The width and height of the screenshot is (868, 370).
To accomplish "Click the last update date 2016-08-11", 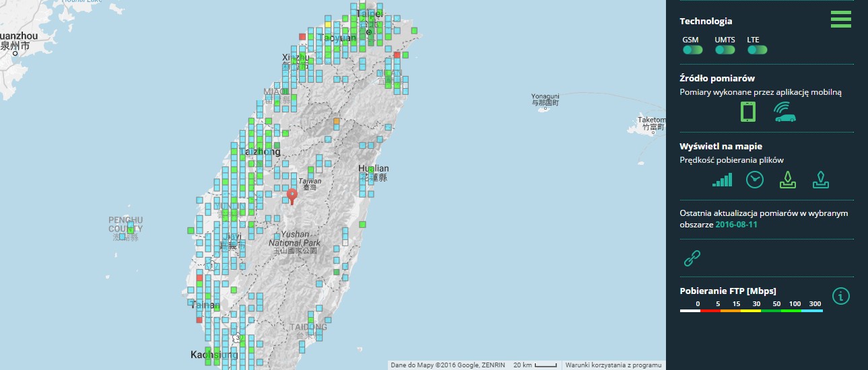I will click(736, 224).
